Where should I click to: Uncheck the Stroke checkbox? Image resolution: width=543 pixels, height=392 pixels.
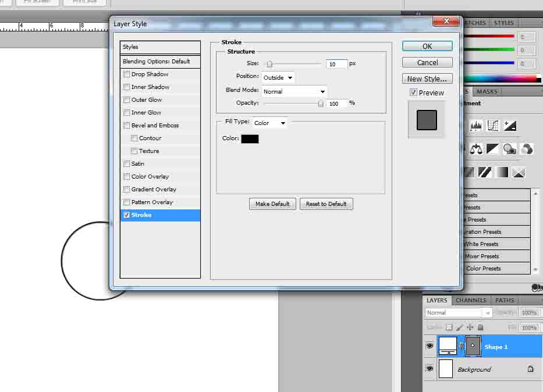(127, 215)
